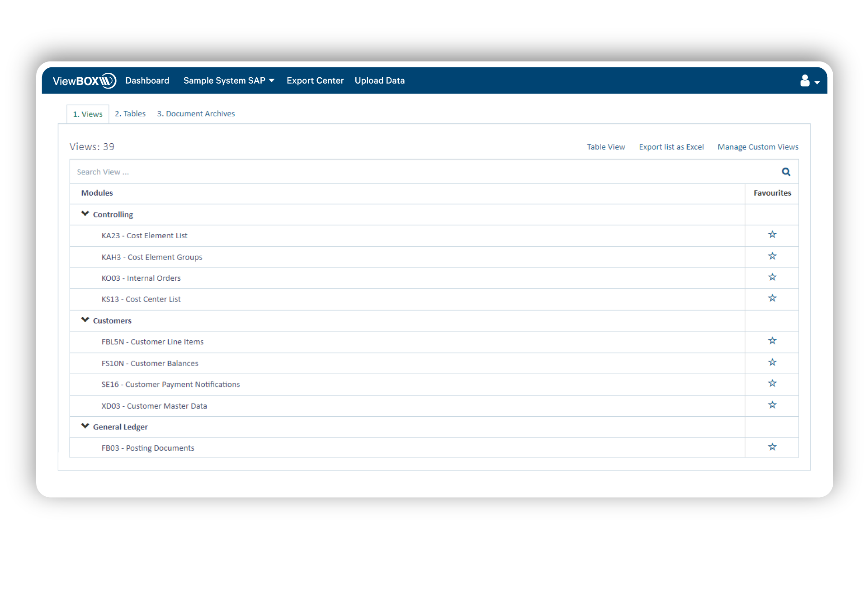
Task: Click the Export list as Excel link
Action: pyautogui.click(x=670, y=146)
